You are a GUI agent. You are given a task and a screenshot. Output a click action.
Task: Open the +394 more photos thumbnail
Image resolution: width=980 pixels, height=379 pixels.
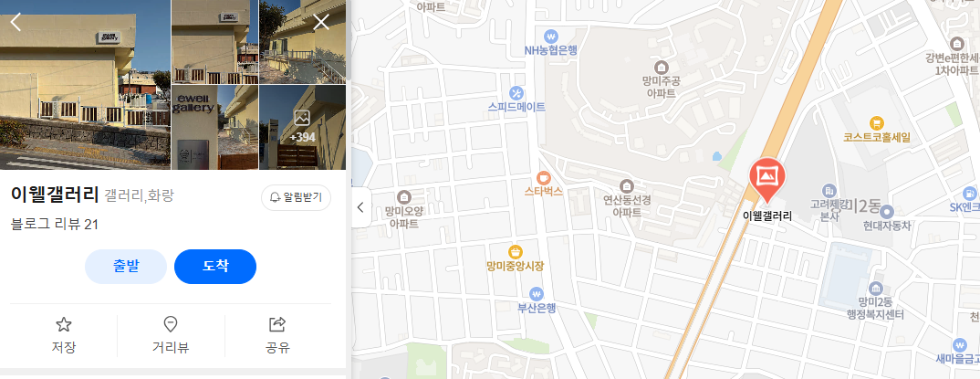pyautogui.click(x=303, y=127)
